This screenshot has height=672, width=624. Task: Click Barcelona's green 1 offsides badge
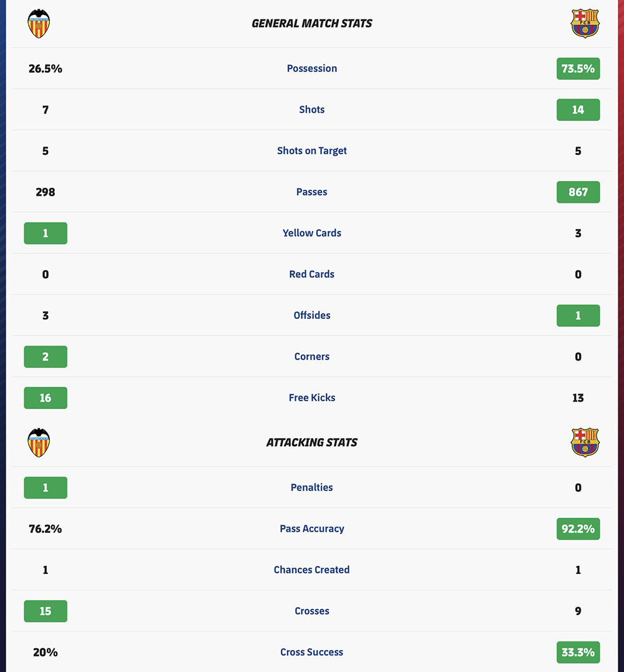click(x=578, y=316)
